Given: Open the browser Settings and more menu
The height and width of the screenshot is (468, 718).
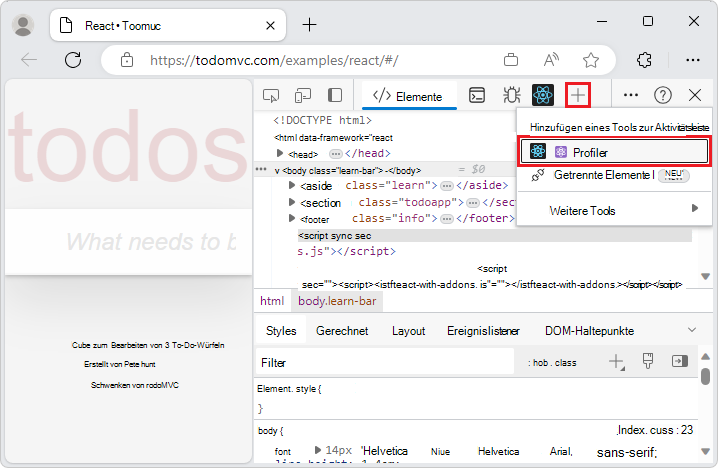Looking at the screenshot, I should [692, 60].
